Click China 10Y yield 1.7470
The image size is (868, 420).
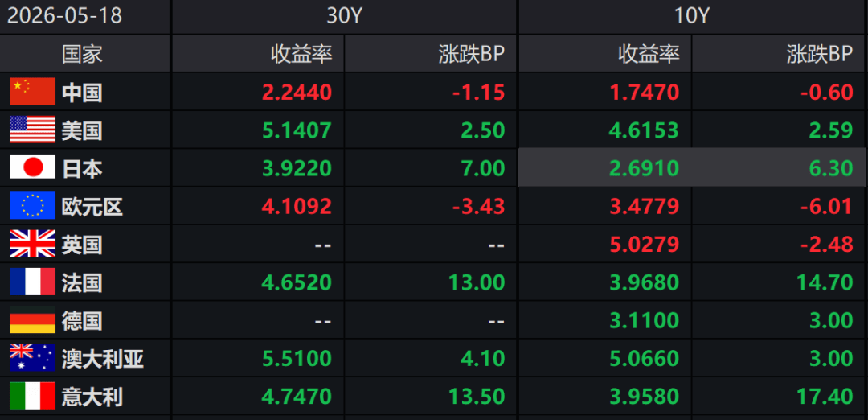[x=645, y=92]
